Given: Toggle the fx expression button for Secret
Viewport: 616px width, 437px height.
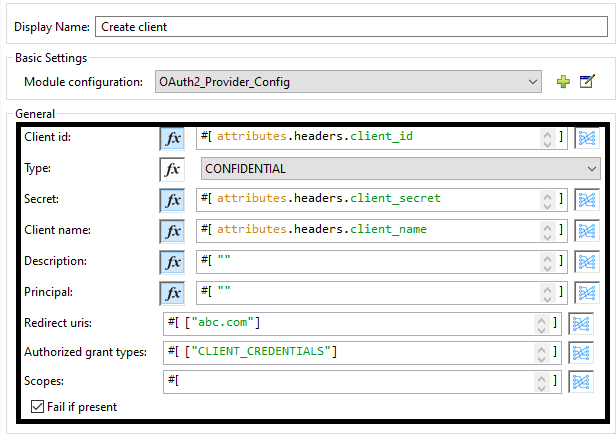Looking at the screenshot, I should [x=172, y=200].
